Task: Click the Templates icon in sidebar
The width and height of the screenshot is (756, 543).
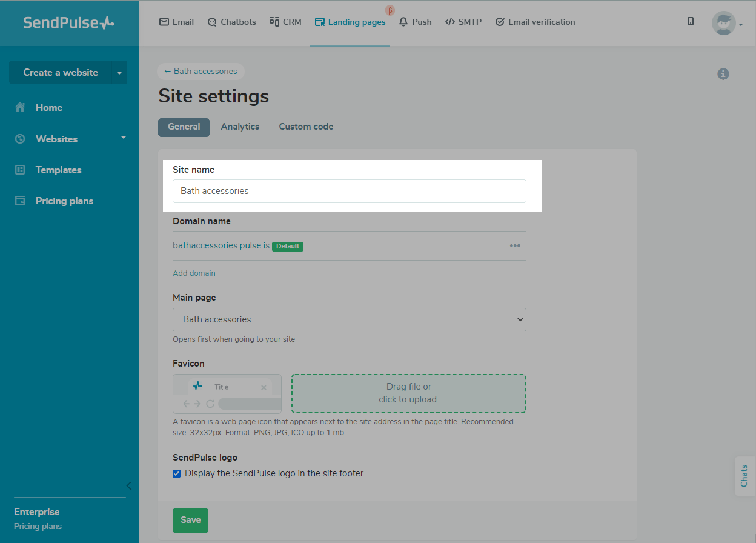Action: [20, 170]
